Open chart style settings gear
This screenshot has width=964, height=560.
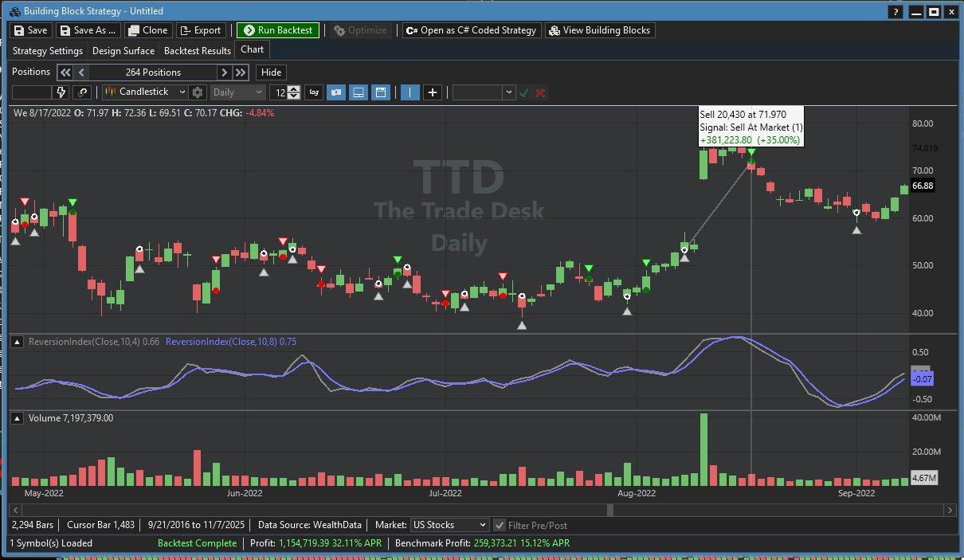pyautogui.click(x=198, y=92)
